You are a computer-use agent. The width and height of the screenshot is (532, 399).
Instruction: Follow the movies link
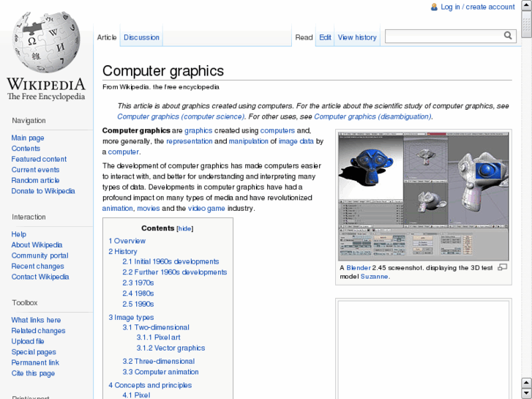pos(149,208)
